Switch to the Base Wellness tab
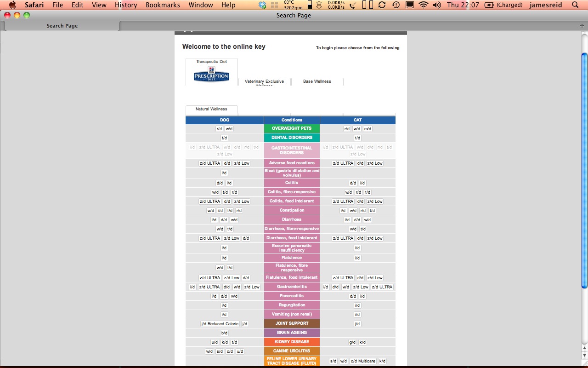This screenshot has height=368, width=588. (x=317, y=81)
